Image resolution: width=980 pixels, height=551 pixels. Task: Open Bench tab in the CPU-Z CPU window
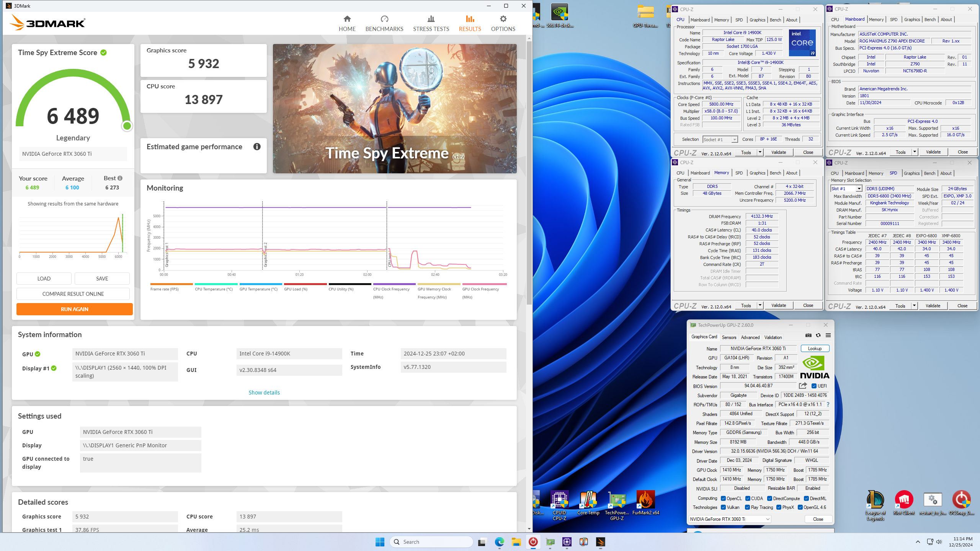click(x=775, y=20)
